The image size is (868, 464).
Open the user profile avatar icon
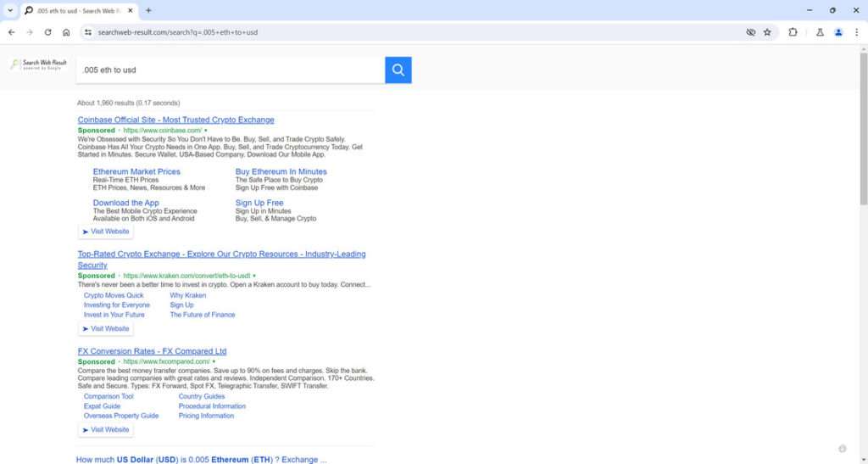[x=838, y=33]
